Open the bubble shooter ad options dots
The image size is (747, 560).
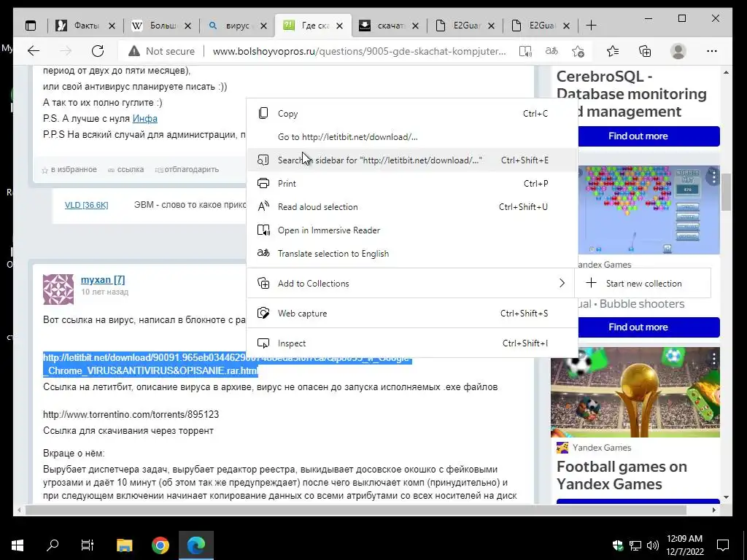(x=713, y=176)
